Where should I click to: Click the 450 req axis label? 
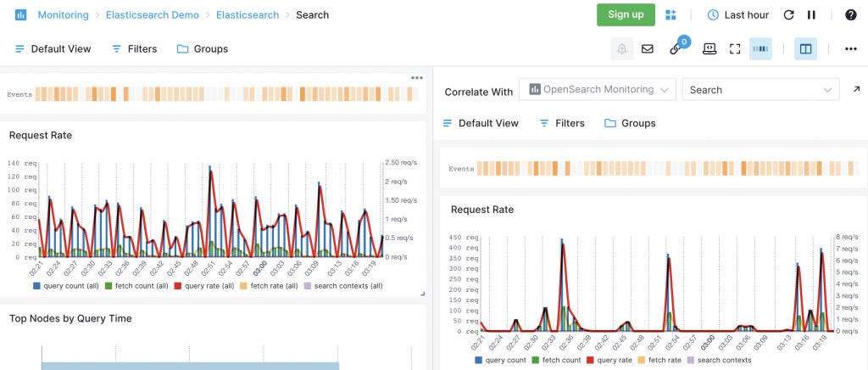pyautogui.click(x=464, y=237)
